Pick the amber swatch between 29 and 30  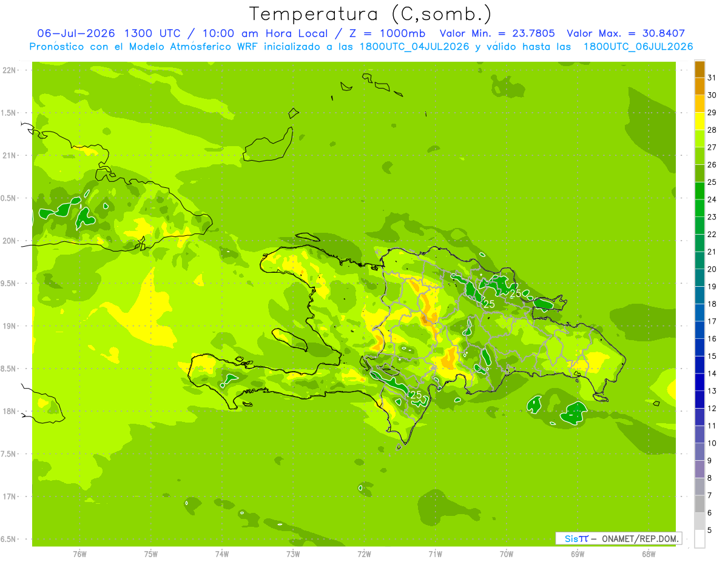click(x=699, y=104)
